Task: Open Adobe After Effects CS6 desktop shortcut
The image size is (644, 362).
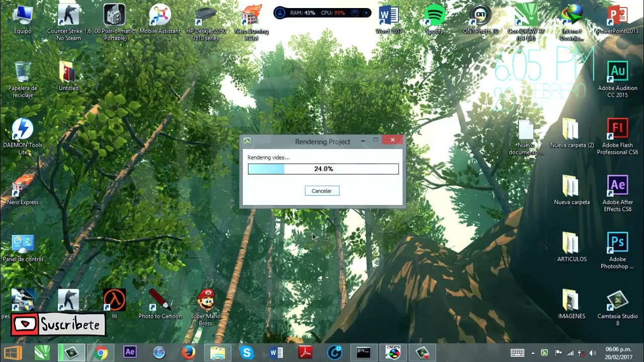Action: coord(617,186)
